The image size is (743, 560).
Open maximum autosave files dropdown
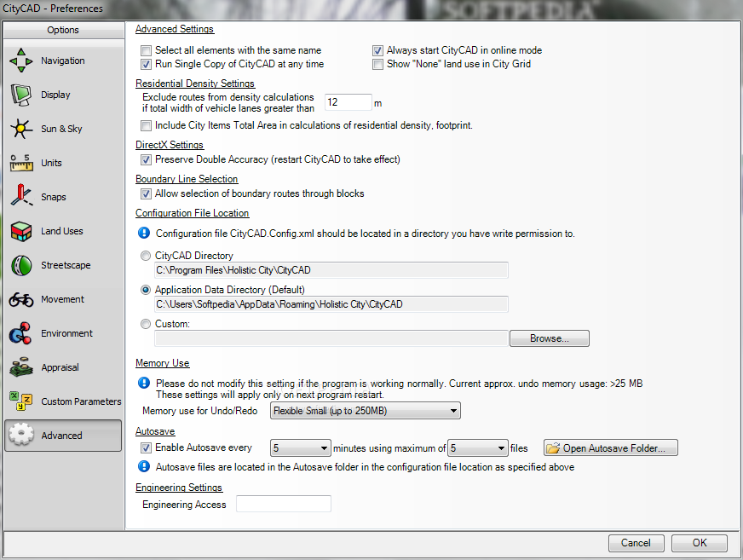click(478, 448)
